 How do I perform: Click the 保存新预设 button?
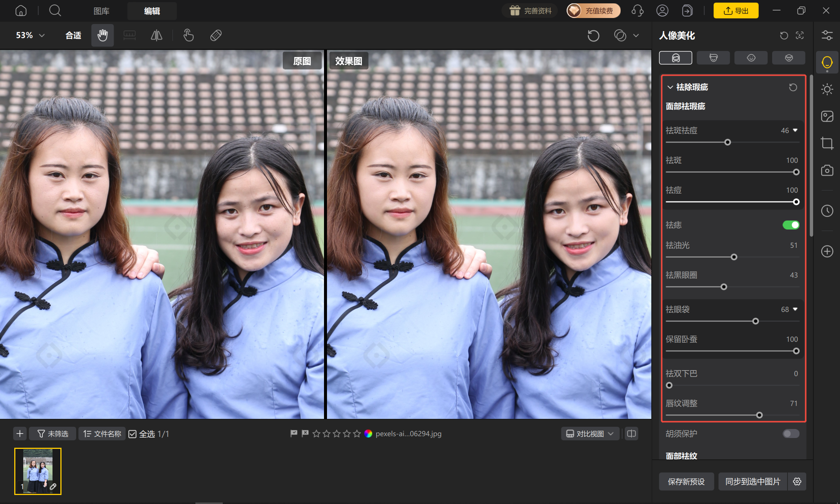686,481
